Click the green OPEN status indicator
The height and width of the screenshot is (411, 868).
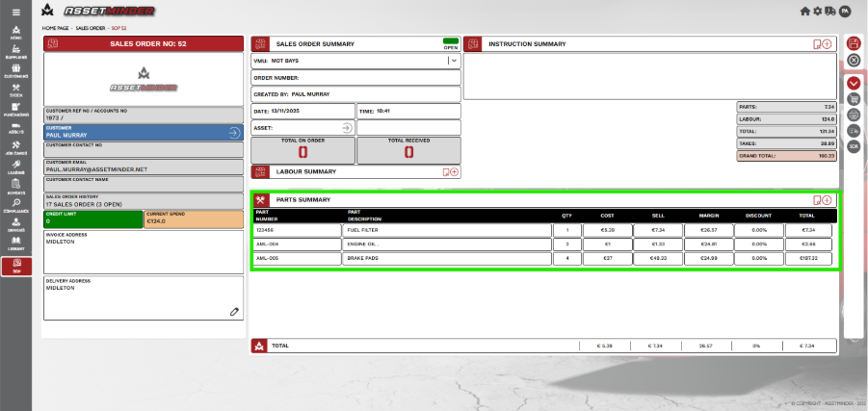click(x=451, y=41)
